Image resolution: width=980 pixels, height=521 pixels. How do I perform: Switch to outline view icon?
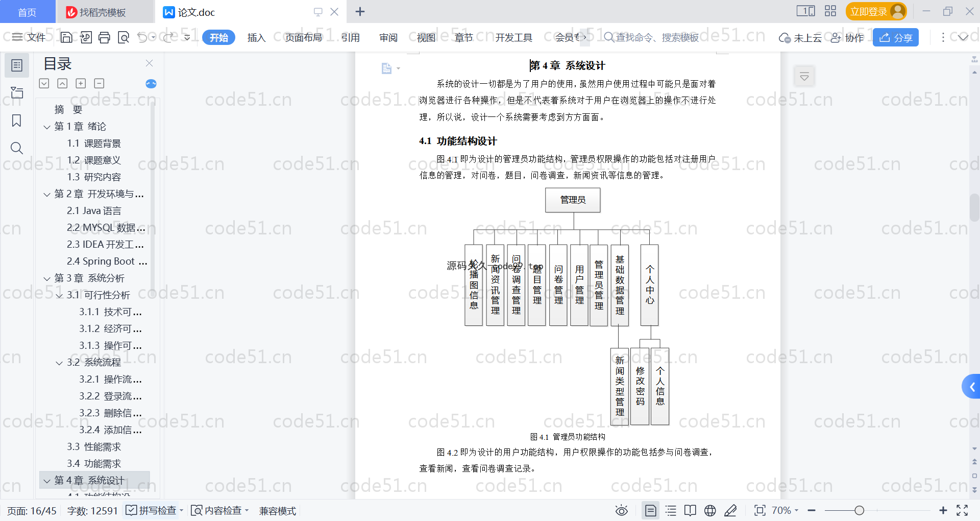click(x=671, y=510)
